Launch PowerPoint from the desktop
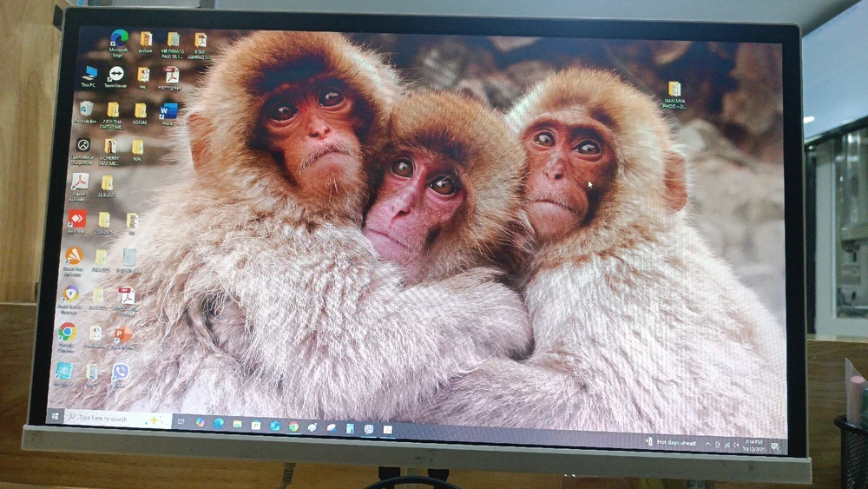 tap(123, 334)
